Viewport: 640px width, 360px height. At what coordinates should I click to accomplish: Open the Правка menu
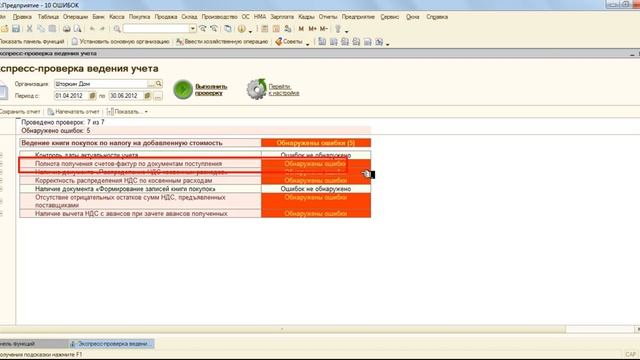coord(22,17)
